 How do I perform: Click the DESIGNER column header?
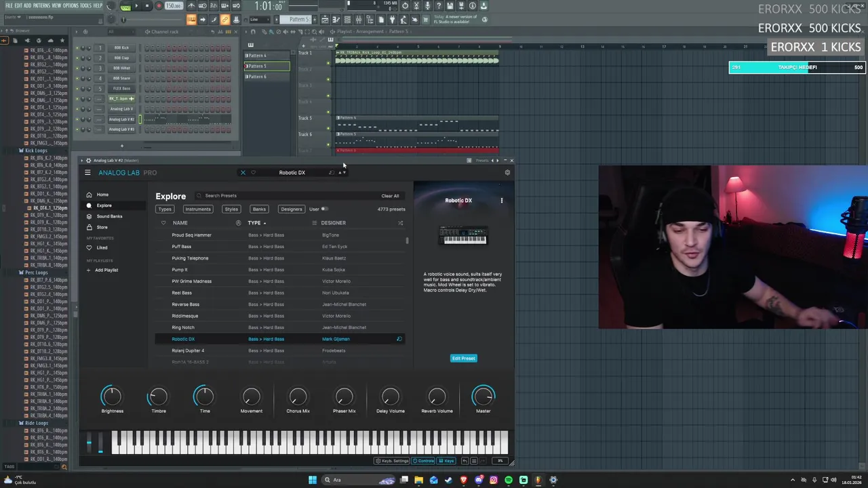point(333,223)
